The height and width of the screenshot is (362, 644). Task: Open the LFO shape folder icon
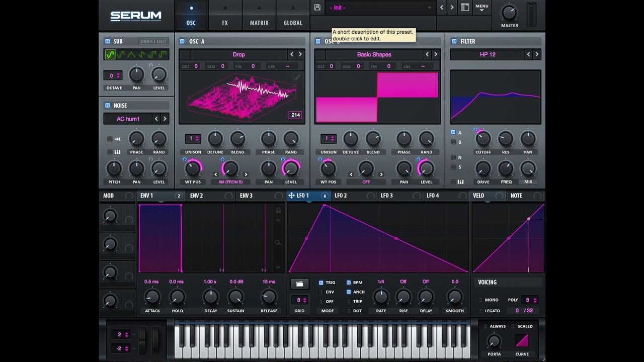pos(299,284)
